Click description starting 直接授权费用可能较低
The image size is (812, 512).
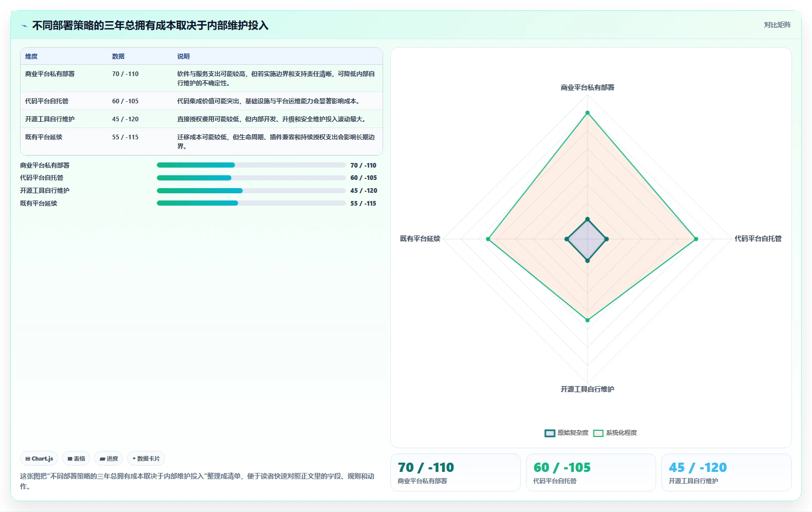pos(273,119)
